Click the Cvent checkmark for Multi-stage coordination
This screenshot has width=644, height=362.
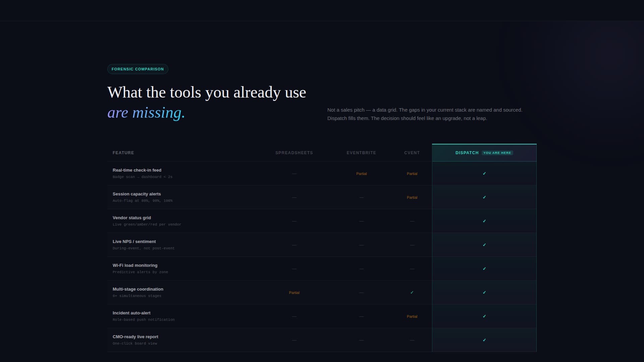(412, 293)
